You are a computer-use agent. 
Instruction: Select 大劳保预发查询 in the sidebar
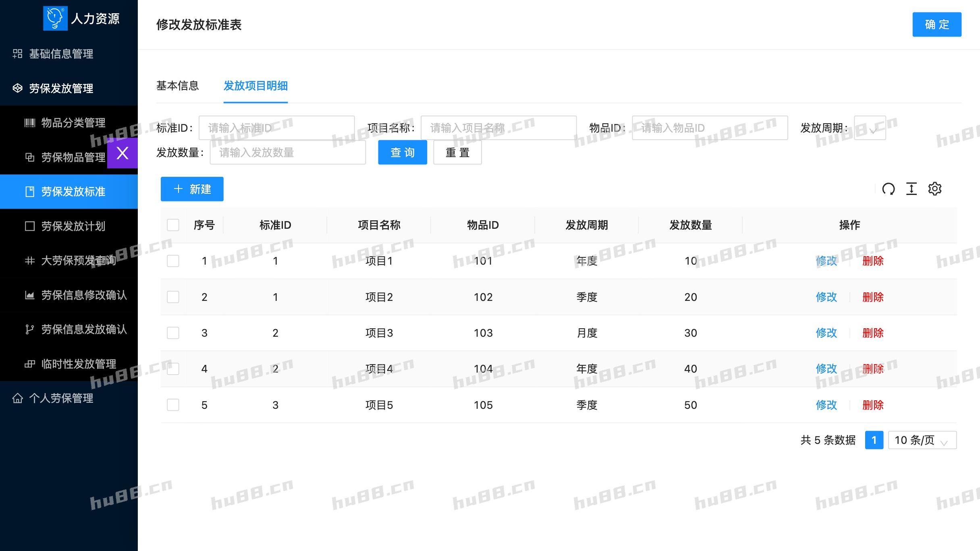(x=76, y=261)
